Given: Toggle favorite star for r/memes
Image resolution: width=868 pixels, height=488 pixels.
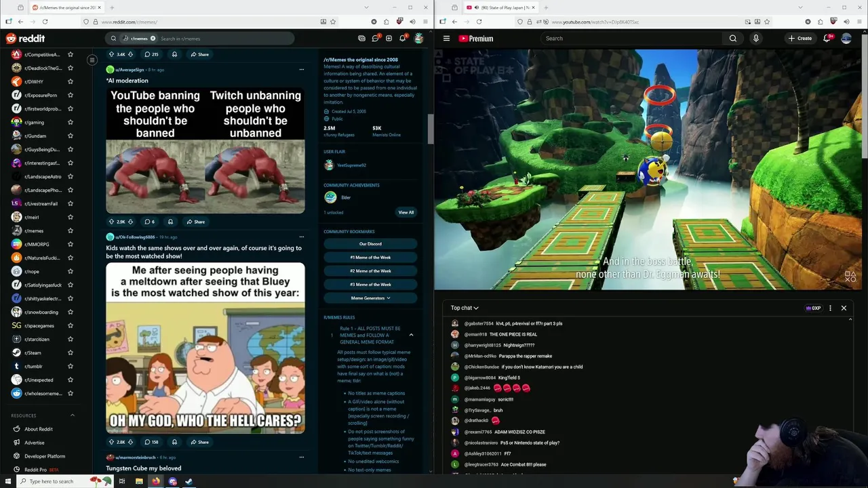Looking at the screenshot, I should pyautogui.click(x=71, y=230).
